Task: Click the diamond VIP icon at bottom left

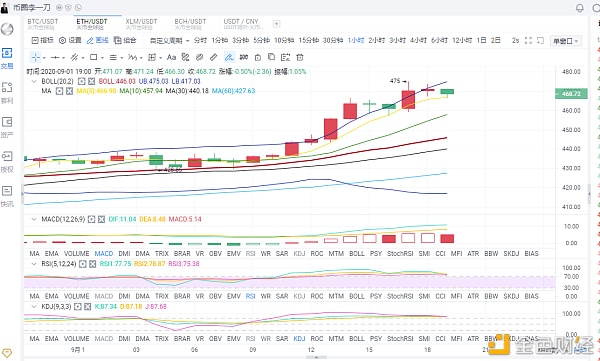Action: pyautogui.click(x=7, y=353)
